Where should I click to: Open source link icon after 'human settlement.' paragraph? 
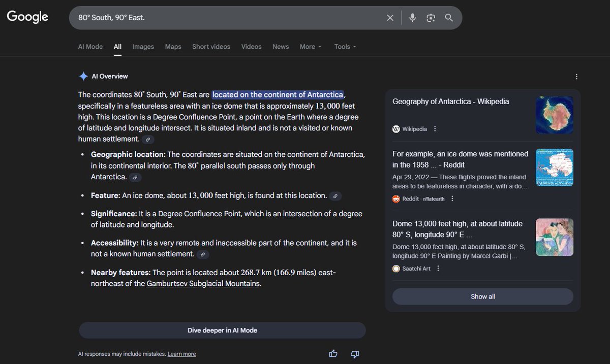148,139
